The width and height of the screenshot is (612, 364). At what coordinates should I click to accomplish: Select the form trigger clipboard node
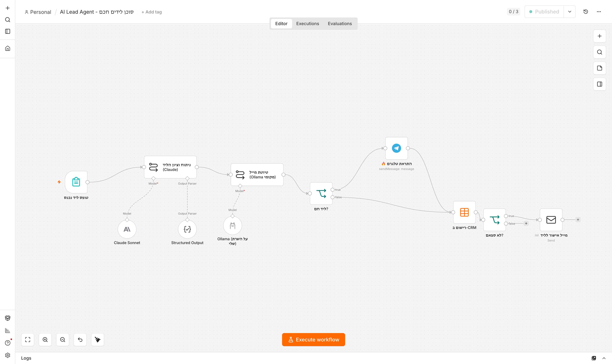76,182
